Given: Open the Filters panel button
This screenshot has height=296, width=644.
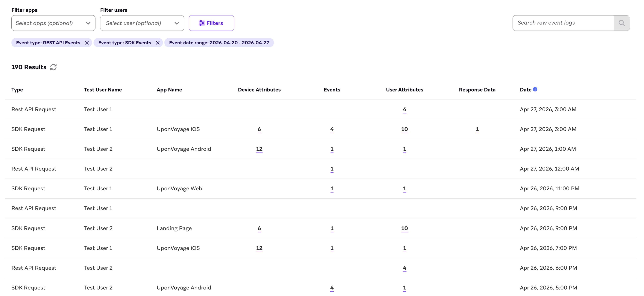Looking at the screenshot, I should pos(211,23).
